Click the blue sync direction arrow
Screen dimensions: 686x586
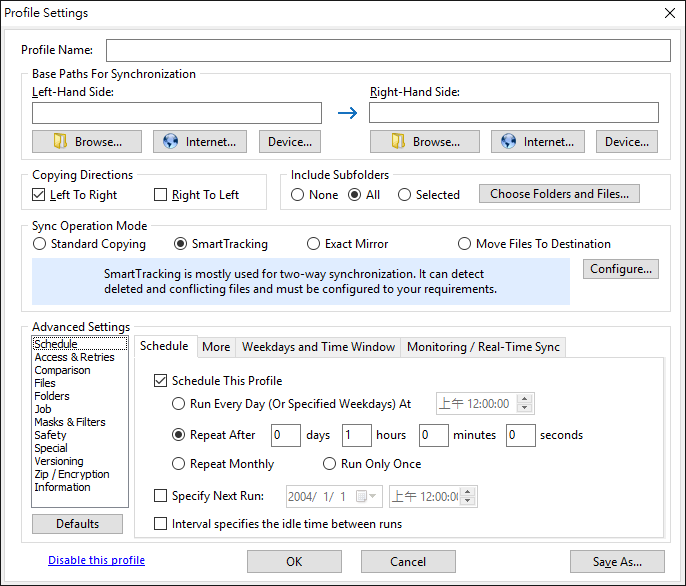coord(347,113)
